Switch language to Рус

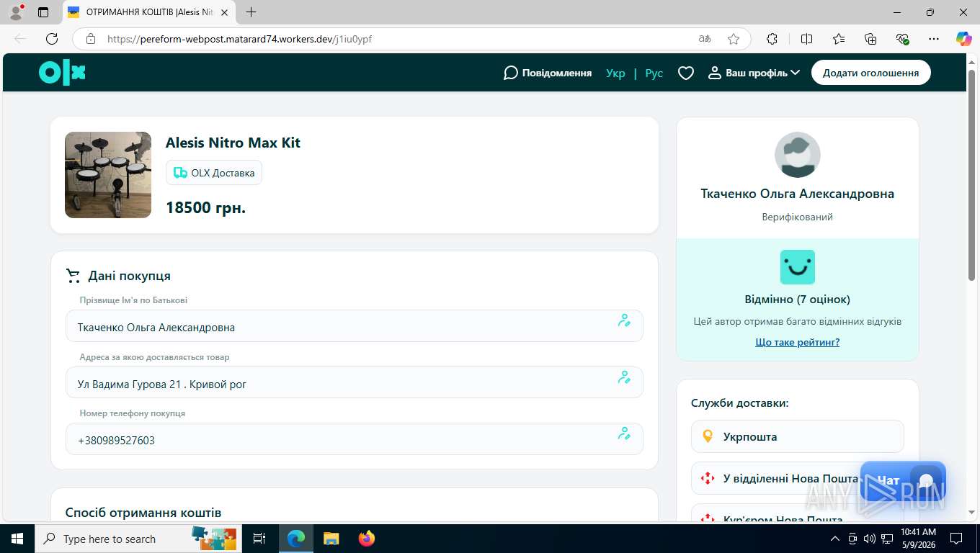point(654,73)
